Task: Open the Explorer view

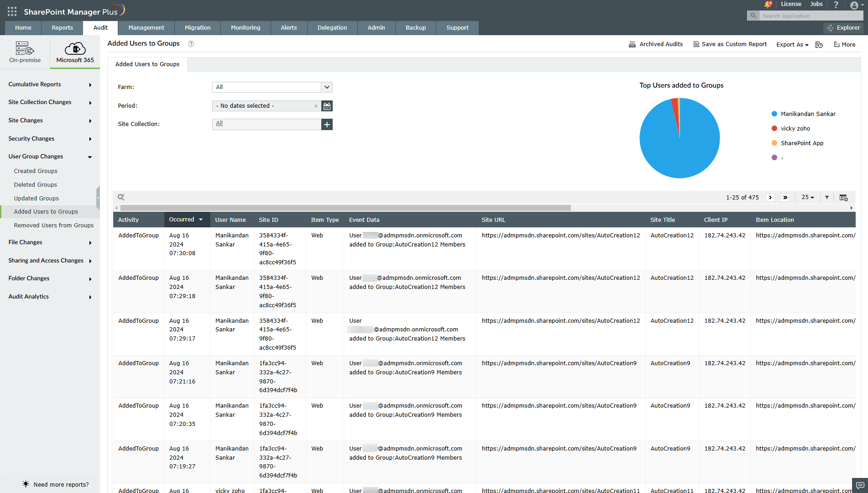Action: [x=843, y=28]
